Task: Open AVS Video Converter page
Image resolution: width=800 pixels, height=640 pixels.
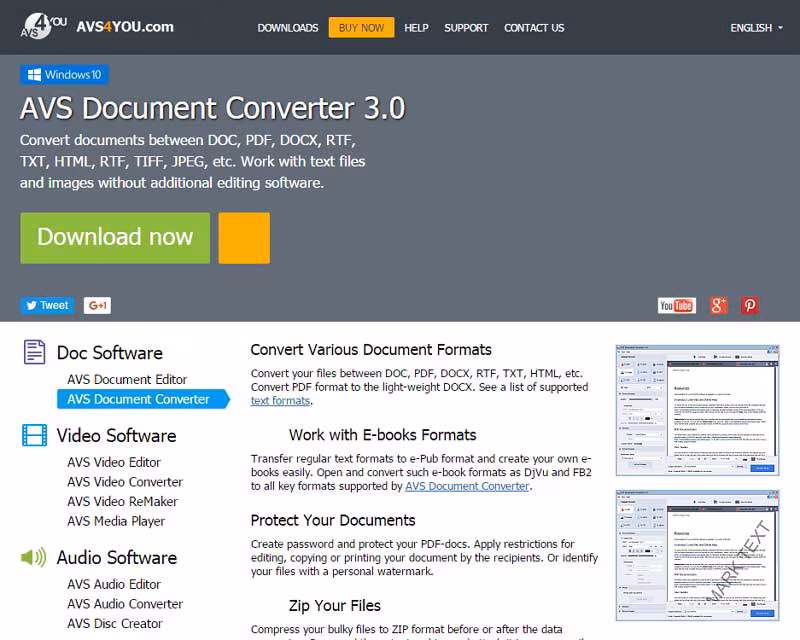Action: 125,482
